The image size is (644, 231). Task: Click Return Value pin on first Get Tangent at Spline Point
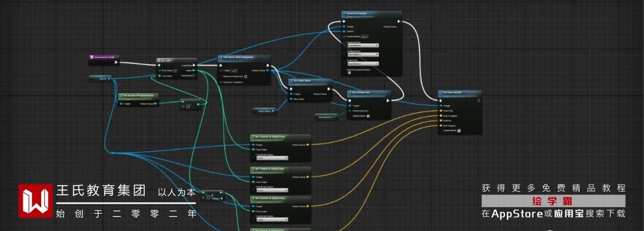point(308,177)
